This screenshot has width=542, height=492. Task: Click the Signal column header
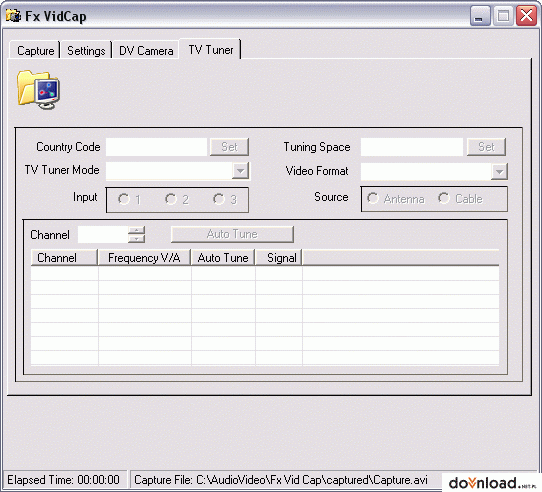click(279, 258)
